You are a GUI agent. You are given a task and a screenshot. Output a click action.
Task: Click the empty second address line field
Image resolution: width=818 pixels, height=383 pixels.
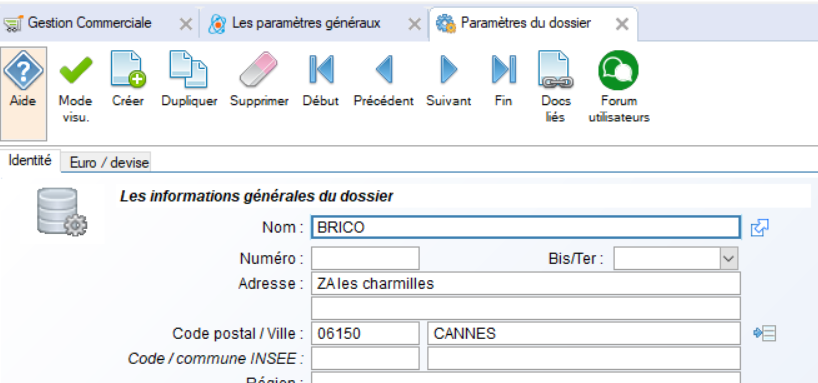point(526,308)
